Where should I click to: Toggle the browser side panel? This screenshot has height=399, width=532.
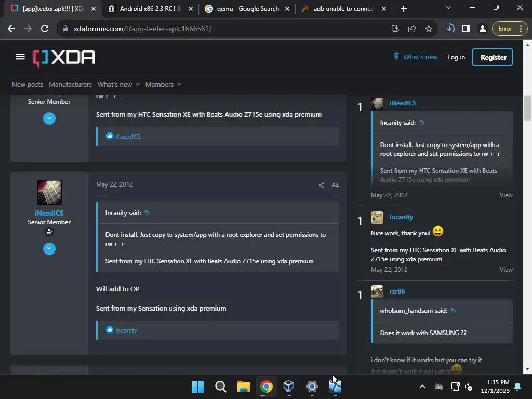[466, 29]
